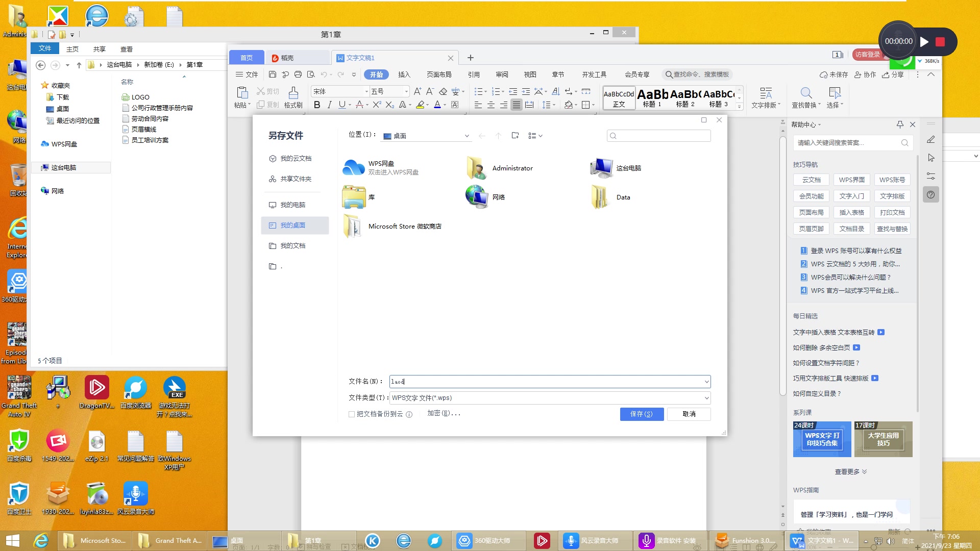Click 取消 button in save dialog

pos(689,413)
